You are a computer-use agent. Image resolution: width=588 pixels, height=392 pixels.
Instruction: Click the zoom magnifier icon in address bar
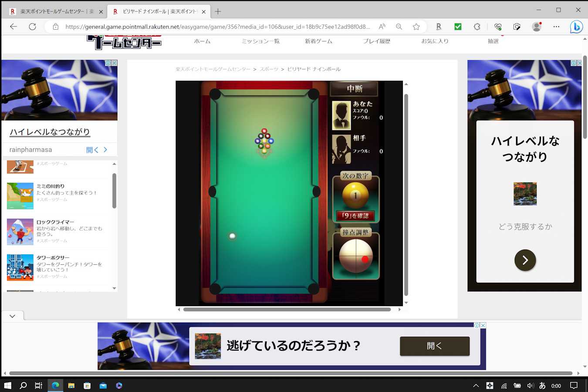pos(399,27)
